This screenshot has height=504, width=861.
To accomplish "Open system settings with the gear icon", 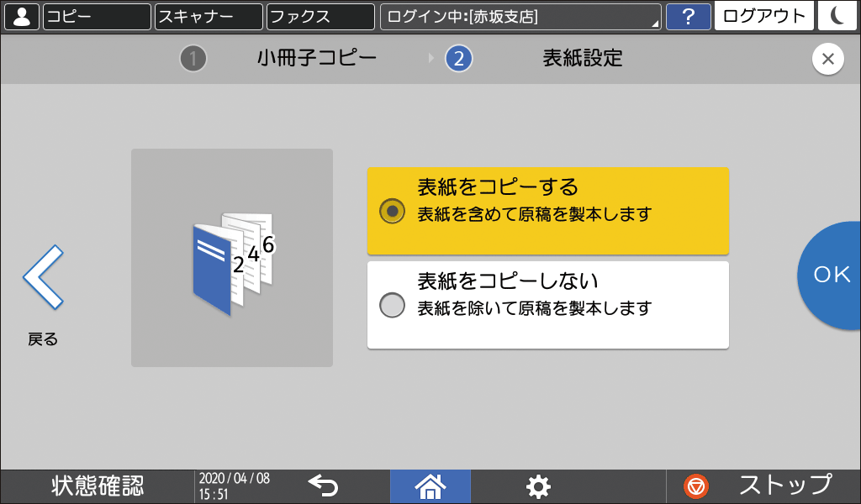I will (x=538, y=486).
